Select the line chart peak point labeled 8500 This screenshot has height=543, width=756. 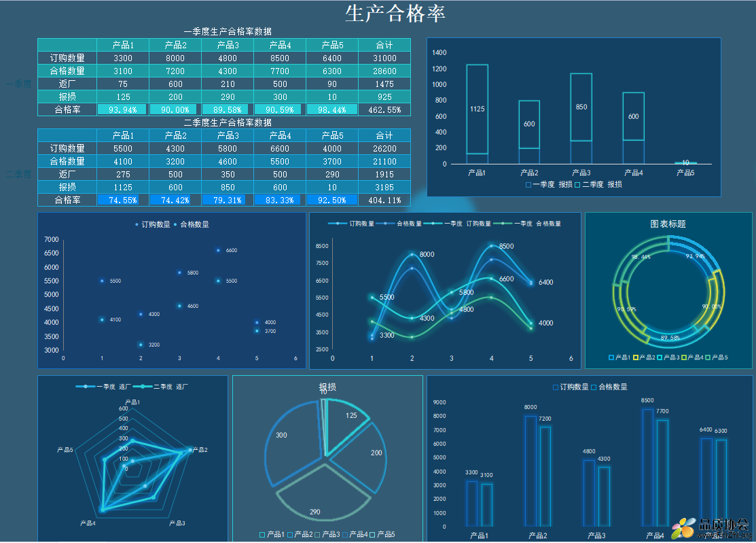tap(491, 246)
